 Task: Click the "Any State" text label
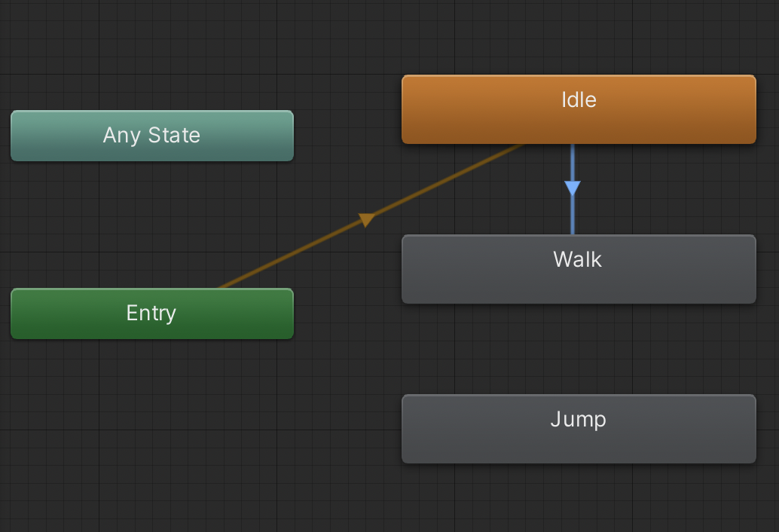click(151, 136)
